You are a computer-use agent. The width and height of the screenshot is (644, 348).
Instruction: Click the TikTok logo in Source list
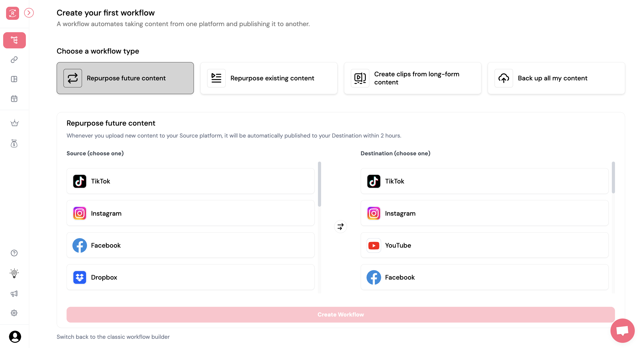pyautogui.click(x=80, y=181)
